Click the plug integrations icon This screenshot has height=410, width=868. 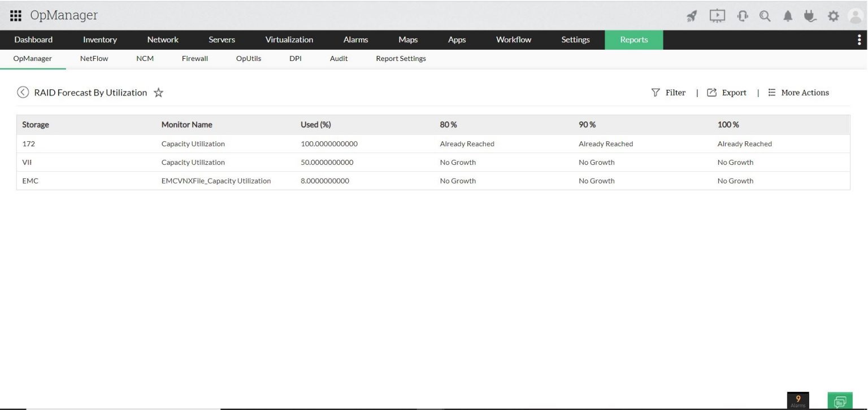(810, 16)
